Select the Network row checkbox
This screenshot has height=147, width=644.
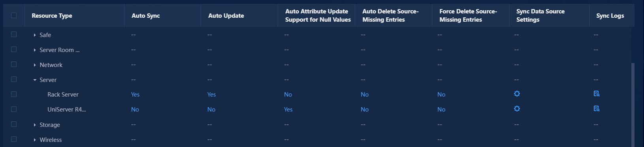tap(14, 64)
